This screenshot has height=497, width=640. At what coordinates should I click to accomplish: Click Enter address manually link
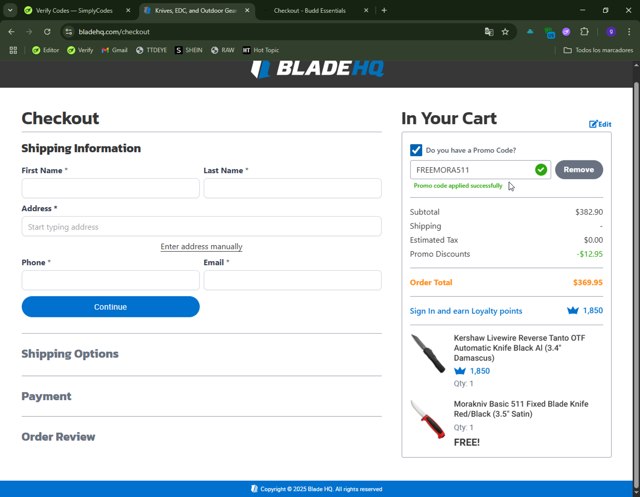201,246
